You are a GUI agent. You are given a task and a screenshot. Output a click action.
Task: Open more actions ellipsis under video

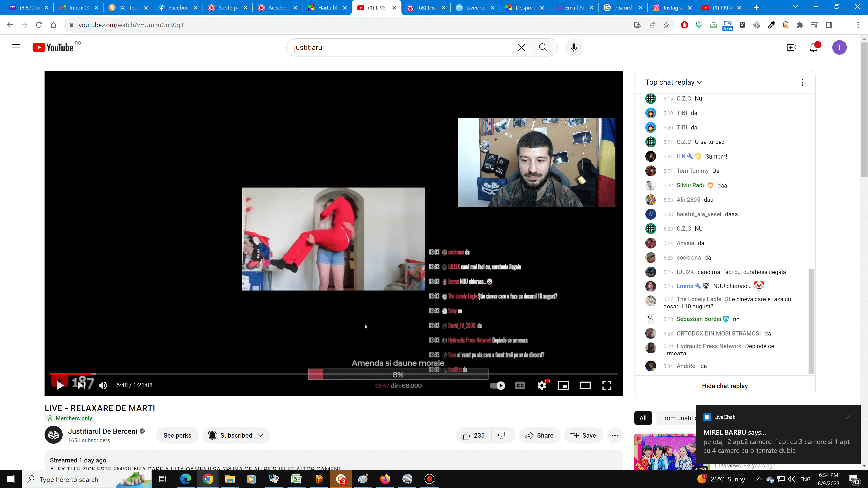coord(615,435)
